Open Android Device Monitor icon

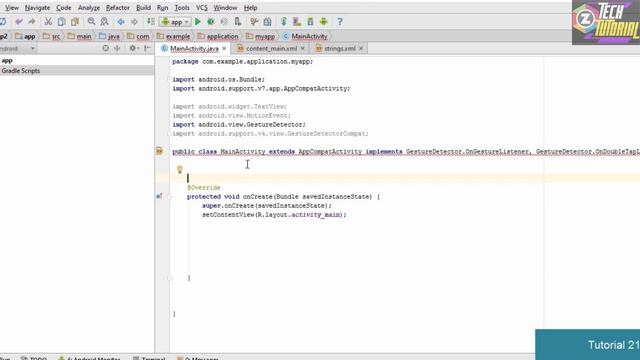tap(324, 22)
